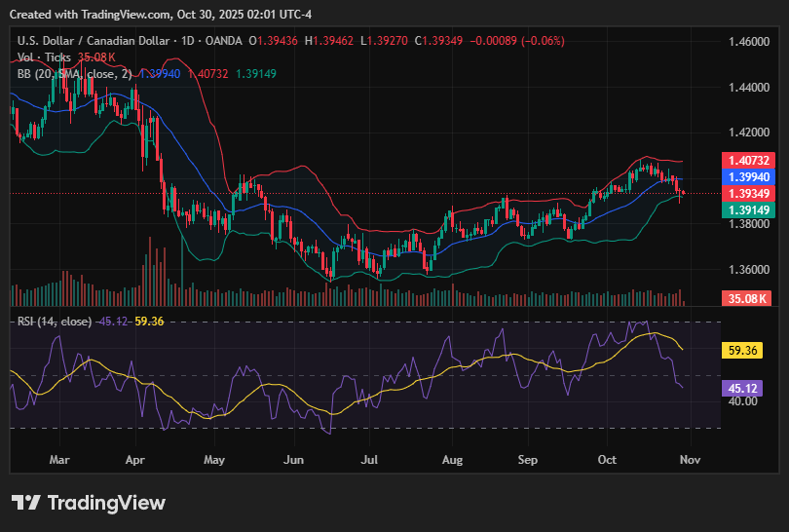Select the RSI (14, close) legend
Image resolution: width=789 pixels, height=532 pixels.
pyautogui.click(x=55, y=322)
